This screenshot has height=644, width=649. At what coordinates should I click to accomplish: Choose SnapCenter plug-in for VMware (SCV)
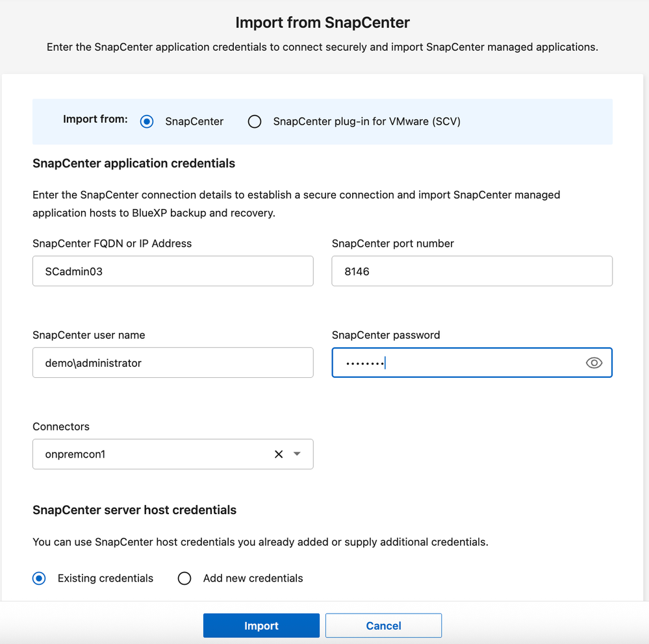(255, 121)
